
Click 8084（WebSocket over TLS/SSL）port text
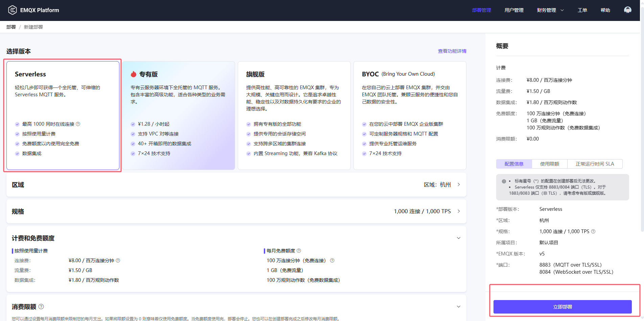[576, 272]
